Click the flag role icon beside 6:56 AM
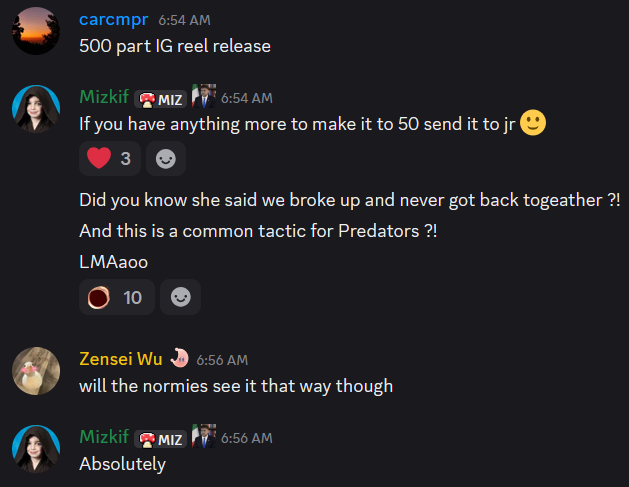 (x=204, y=436)
